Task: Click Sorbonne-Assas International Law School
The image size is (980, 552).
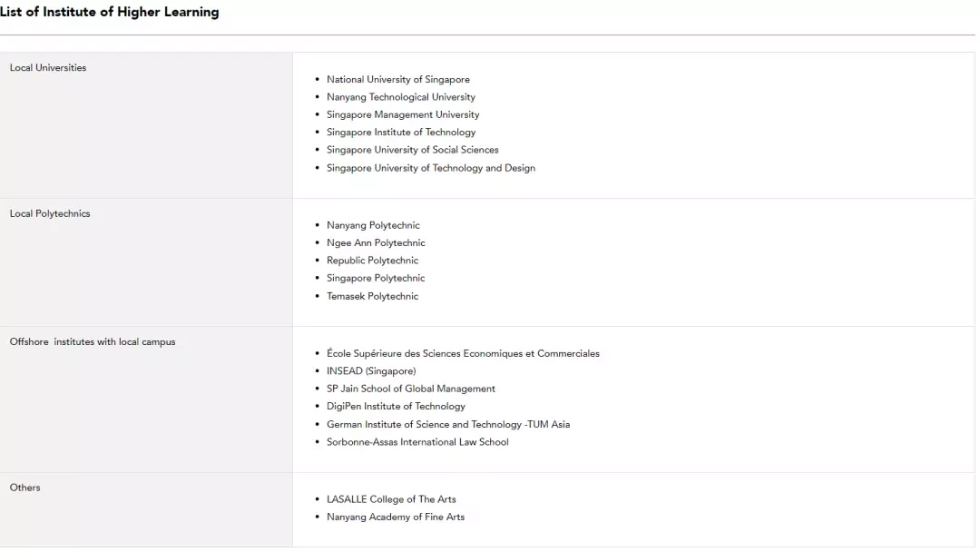Action: point(417,441)
